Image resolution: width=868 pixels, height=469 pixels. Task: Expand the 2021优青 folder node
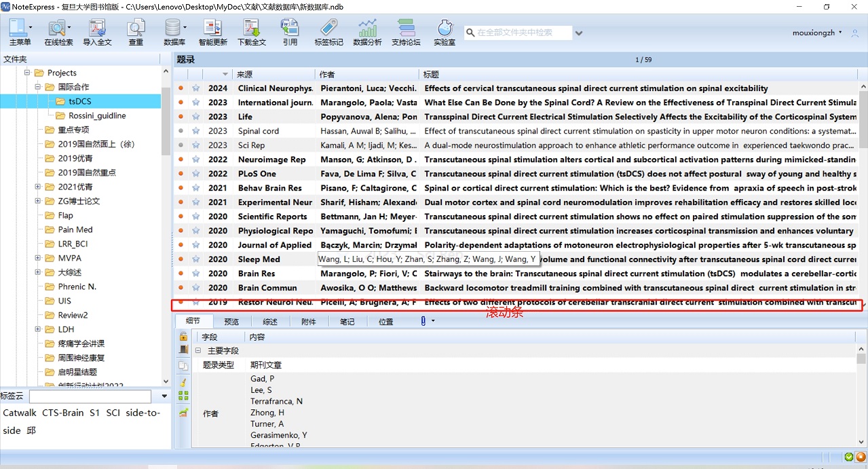click(39, 187)
